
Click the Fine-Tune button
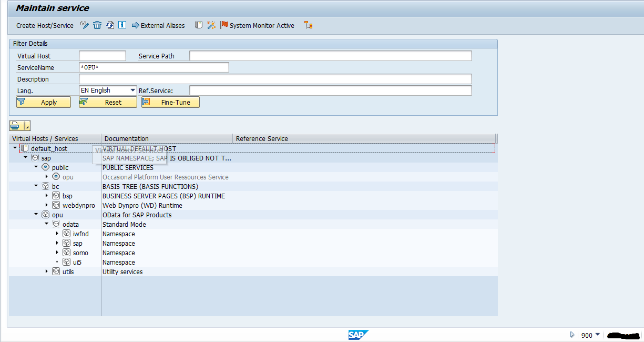click(170, 102)
